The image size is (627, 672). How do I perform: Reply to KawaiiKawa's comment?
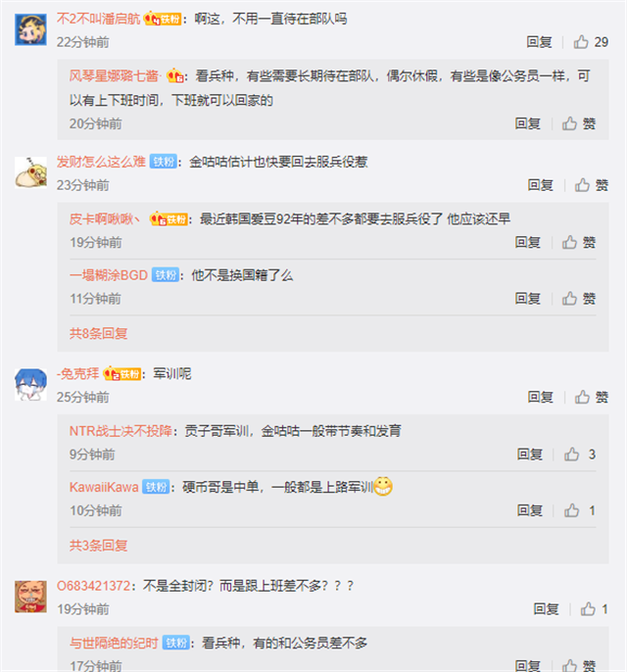[x=530, y=510]
